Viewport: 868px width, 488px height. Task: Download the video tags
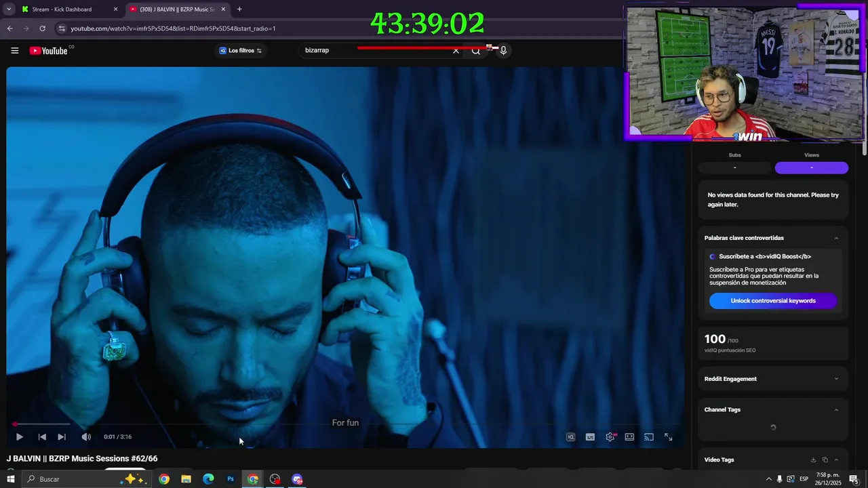point(814,460)
